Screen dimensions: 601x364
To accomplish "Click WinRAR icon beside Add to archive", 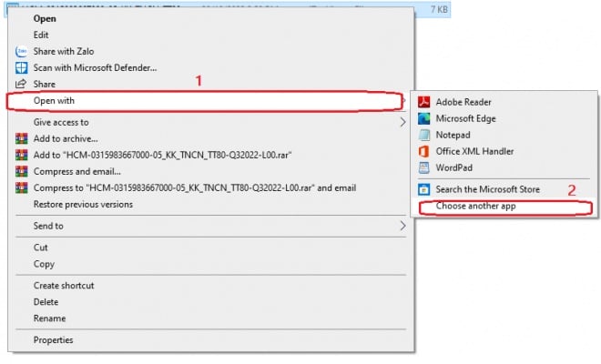I will pyautogui.click(x=22, y=138).
